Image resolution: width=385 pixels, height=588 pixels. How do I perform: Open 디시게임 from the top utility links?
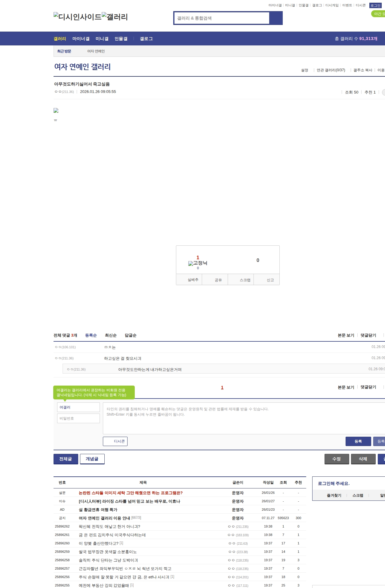pyautogui.click(x=332, y=5)
